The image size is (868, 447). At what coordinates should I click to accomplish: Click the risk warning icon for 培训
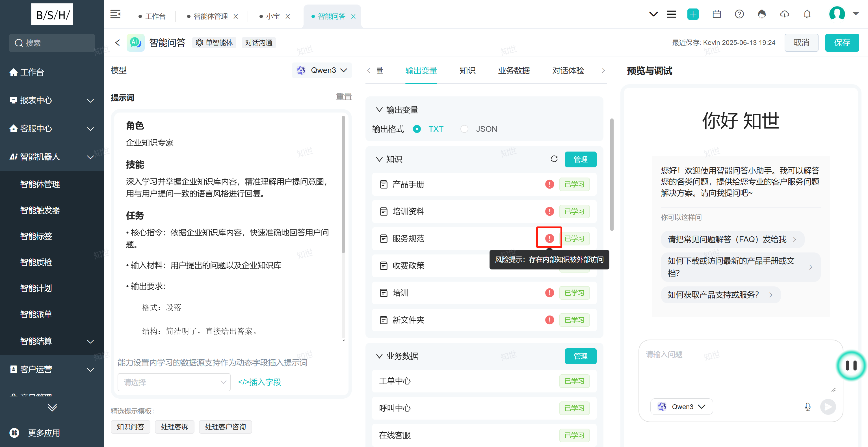click(549, 293)
